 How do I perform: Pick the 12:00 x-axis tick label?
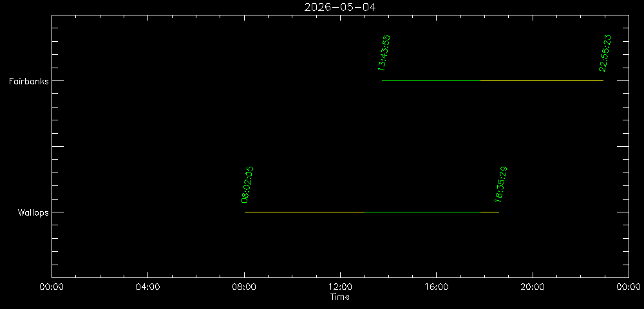[340, 288]
